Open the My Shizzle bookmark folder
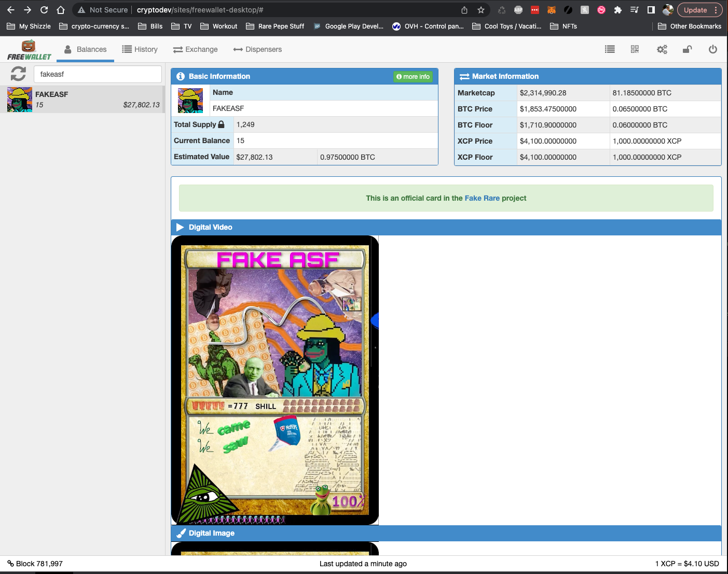 coord(29,26)
